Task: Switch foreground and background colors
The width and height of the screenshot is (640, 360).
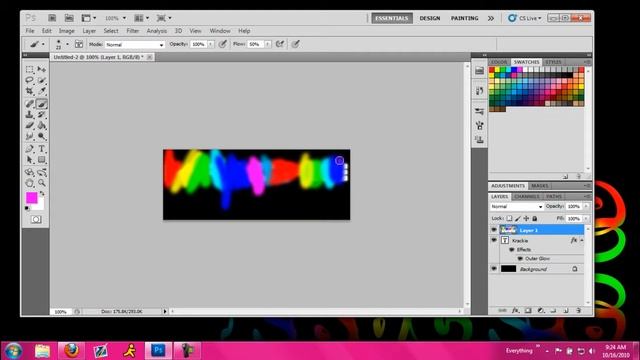Action: pos(42,194)
